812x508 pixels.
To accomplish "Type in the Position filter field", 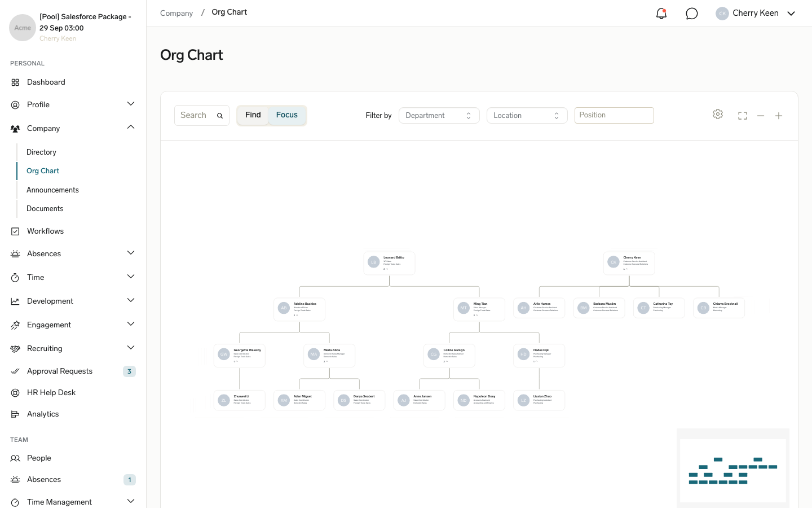I will point(614,115).
